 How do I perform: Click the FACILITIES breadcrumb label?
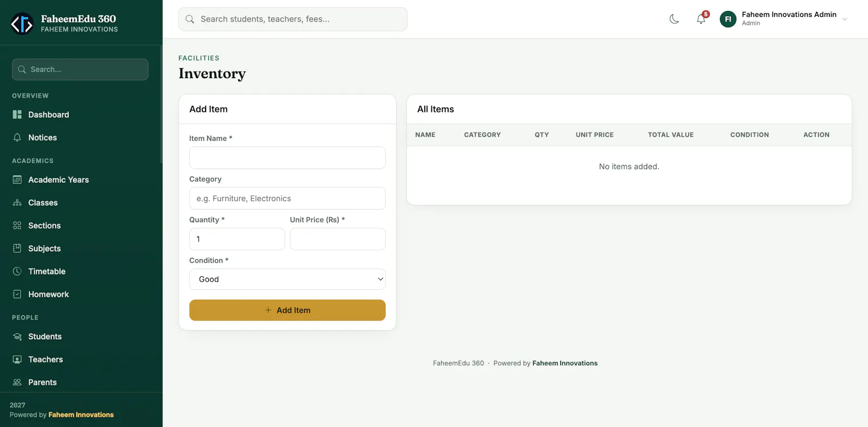[199, 58]
